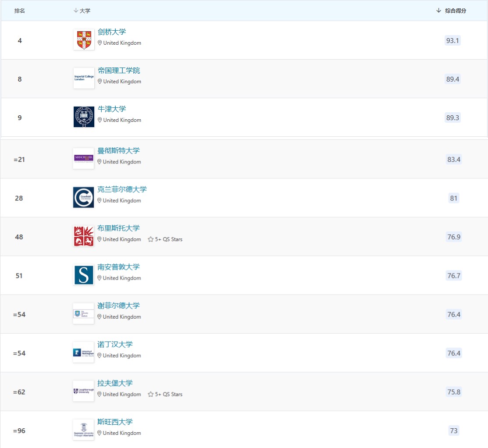Click the University of Bristol logo

click(83, 236)
